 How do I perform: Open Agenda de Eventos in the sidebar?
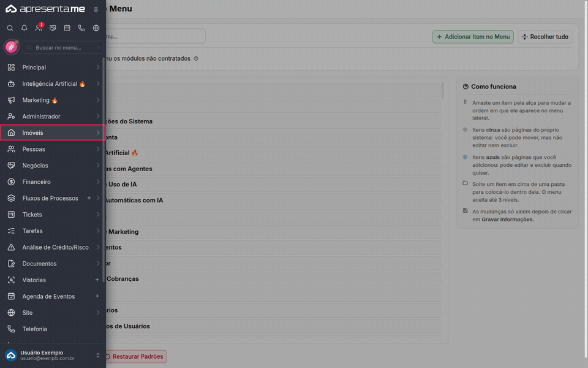click(x=51, y=296)
